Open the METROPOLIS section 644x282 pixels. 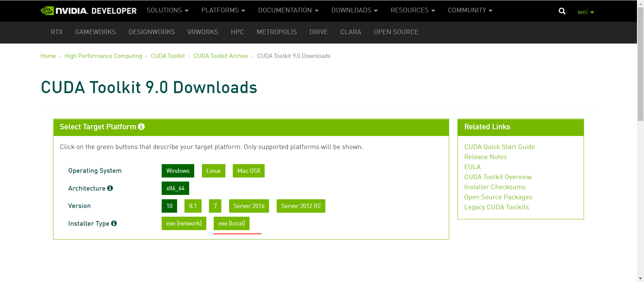pyautogui.click(x=277, y=32)
